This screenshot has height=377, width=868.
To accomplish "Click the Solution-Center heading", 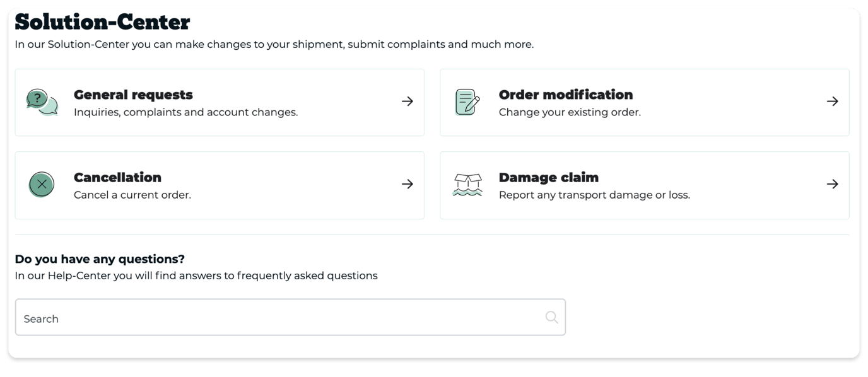I will 102,20.
